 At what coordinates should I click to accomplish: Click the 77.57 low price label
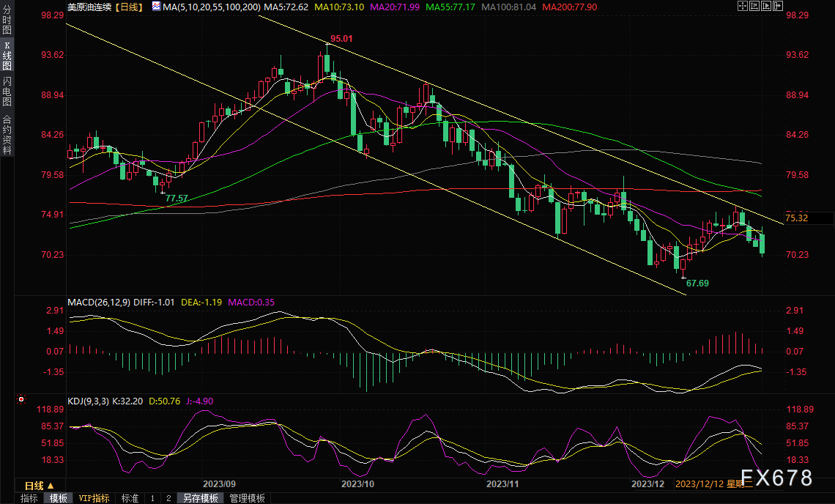coord(177,199)
